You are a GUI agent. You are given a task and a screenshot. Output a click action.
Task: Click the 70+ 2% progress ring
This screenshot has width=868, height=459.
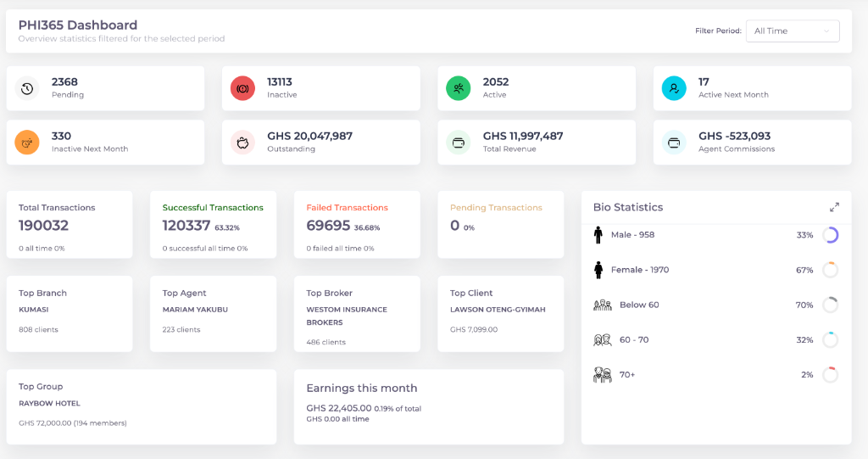(x=831, y=375)
